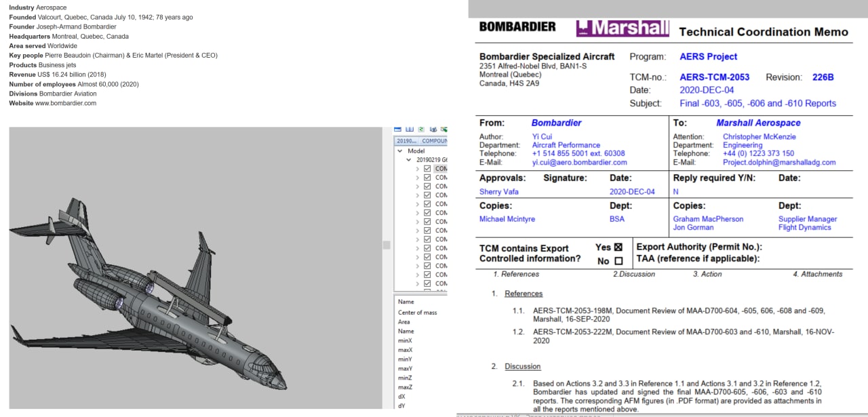Collapse the 20190219 assembly node
Screen dimensions: 868x417
point(409,160)
